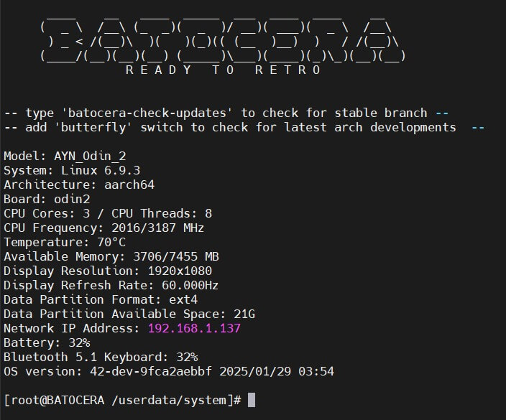Click the 'CPU Cores: 3 / CPU Threads: 8' line
This screenshot has height=420, width=506.
[108, 214]
